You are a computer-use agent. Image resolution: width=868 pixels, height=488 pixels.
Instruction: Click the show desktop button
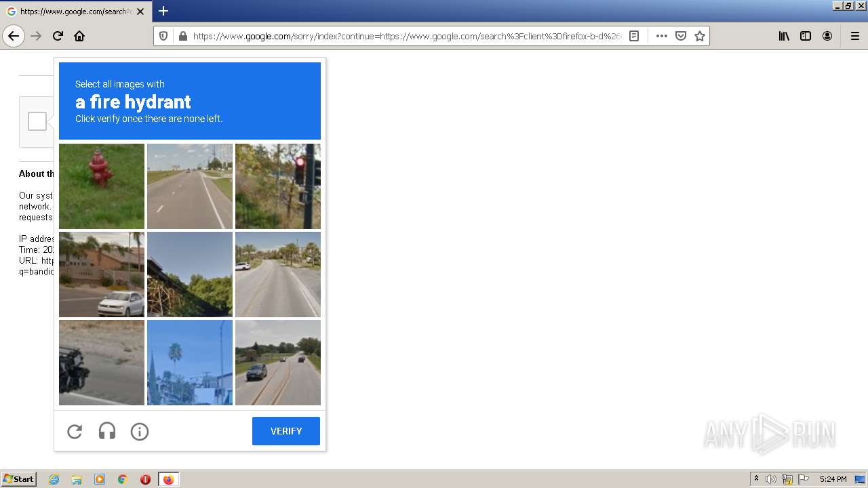click(x=860, y=479)
